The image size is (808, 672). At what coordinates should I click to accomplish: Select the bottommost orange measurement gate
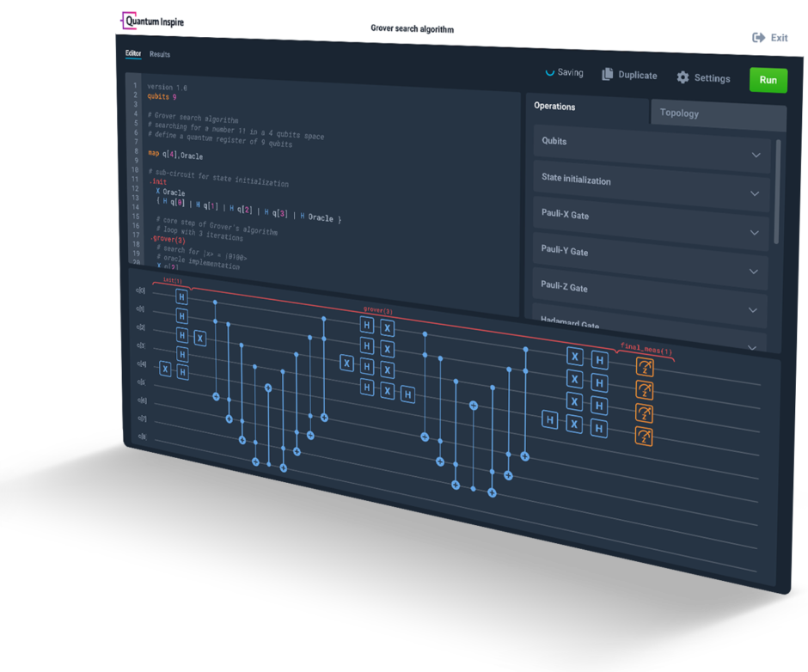(x=644, y=437)
